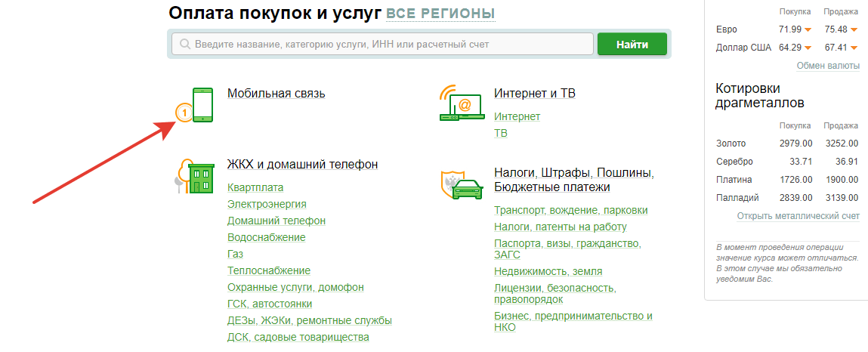Click orange arrow next to Euro buy rate
The height and width of the screenshot is (352, 868).
(808, 29)
